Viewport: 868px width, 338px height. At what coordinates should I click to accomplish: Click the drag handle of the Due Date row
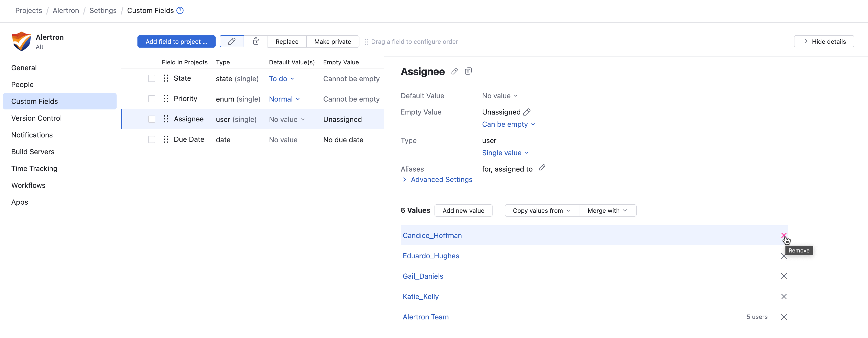pyautogui.click(x=166, y=139)
